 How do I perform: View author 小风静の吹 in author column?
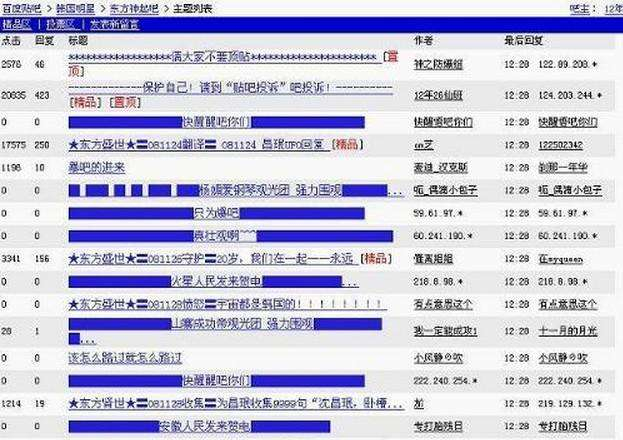(438, 358)
